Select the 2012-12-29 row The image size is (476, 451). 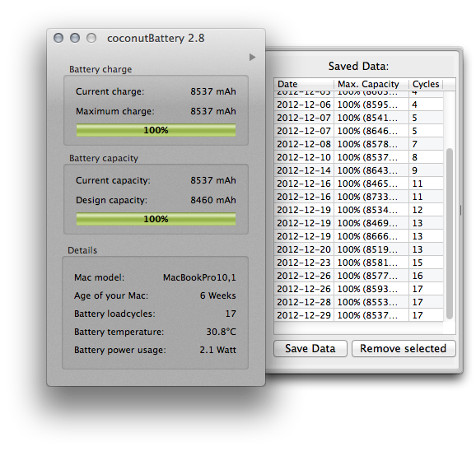coord(358,315)
